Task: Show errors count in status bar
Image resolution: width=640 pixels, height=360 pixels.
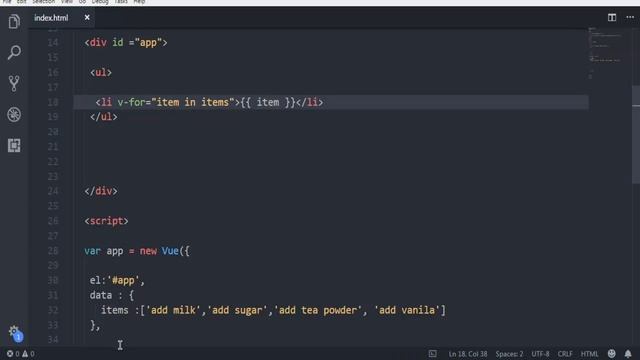Action: click(13, 354)
